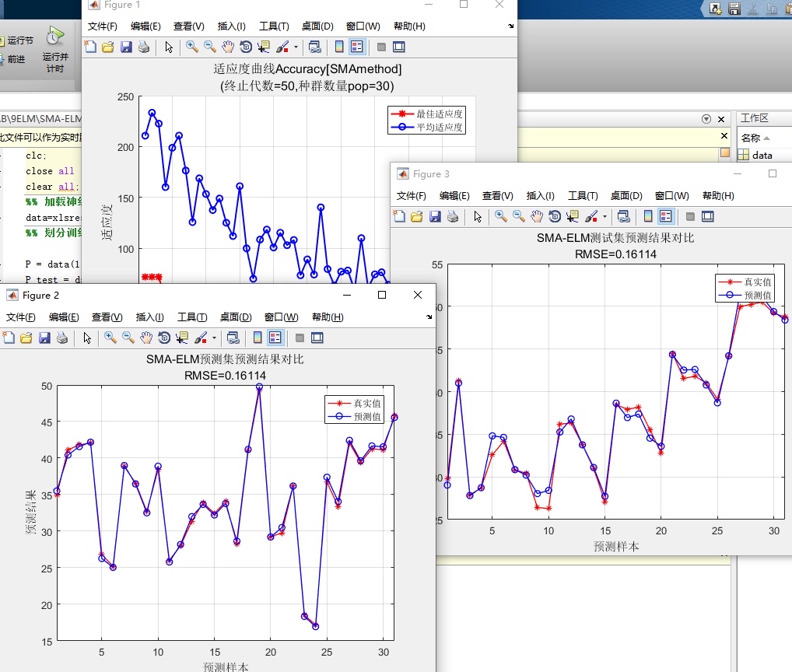Show plot tools in Figure 1

point(399,47)
